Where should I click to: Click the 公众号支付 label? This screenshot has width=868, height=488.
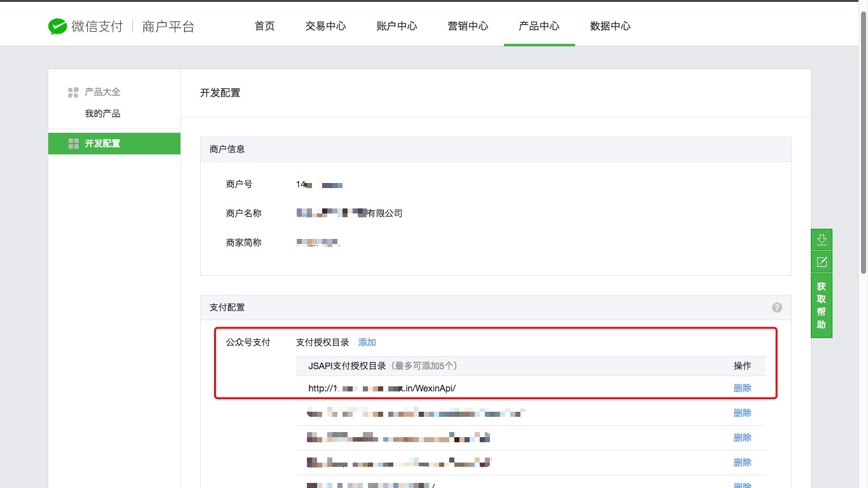pyautogui.click(x=248, y=342)
